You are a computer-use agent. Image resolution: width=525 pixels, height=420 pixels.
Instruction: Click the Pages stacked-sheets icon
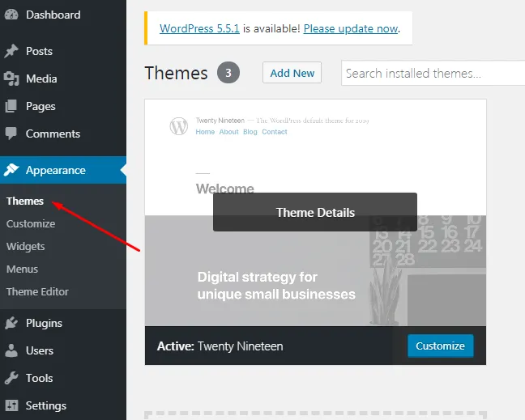click(x=11, y=106)
